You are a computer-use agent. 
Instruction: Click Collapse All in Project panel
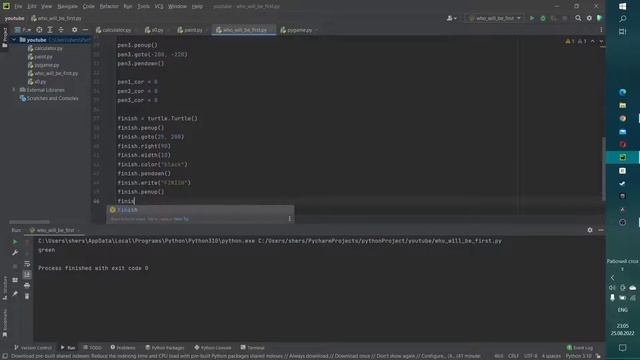(61, 30)
